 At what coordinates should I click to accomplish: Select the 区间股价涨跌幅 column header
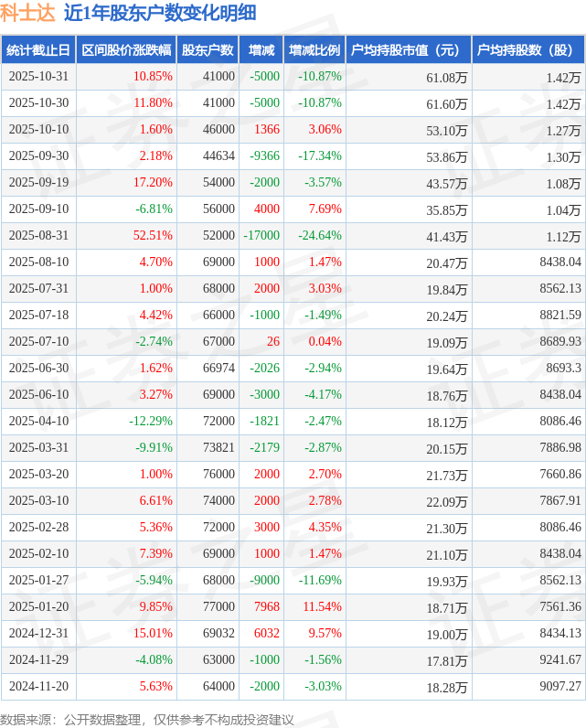(x=125, y=50)
